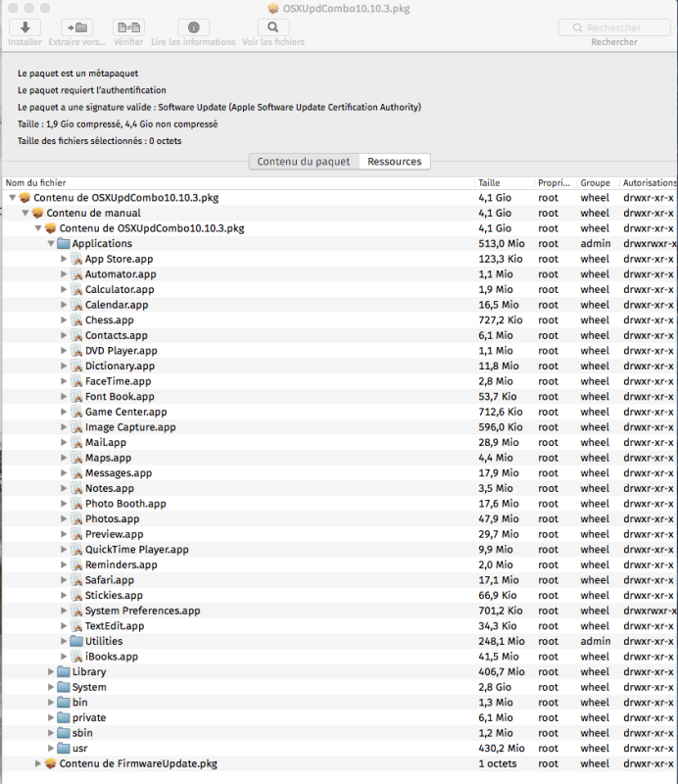678x784 pixels.
Task: Click the FirmwareUpdate.pkg package icon
Action: [51, 763]
